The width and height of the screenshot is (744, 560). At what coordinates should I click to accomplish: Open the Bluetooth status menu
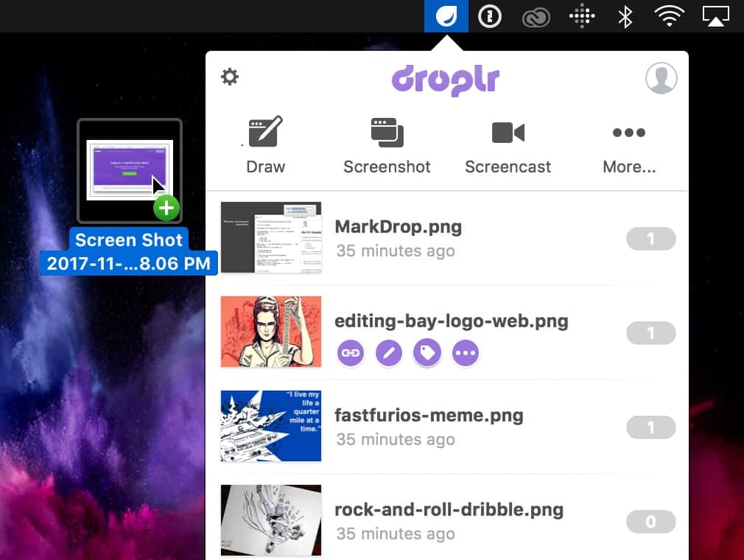click(x=625, y=15)
